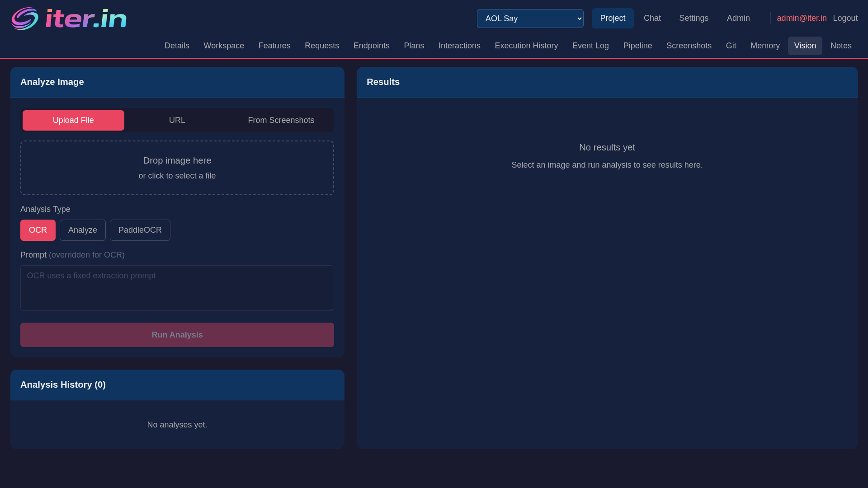Viewport: 868px width, 488px height.
Task: Click the iter.in swirl logo icon
Action: tap(25, 19)
